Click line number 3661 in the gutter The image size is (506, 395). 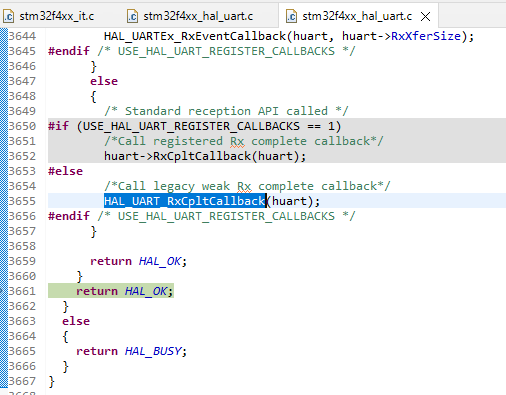[x=22, y=291]
